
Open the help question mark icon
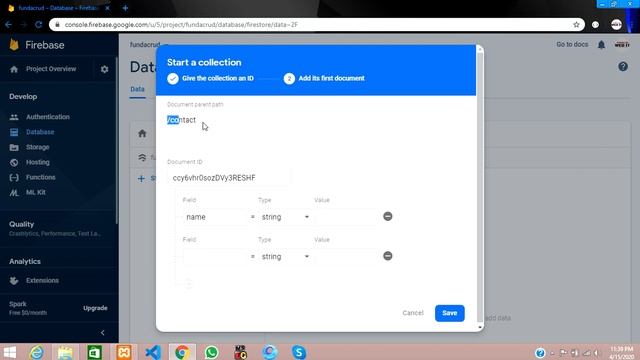(623, 67)
